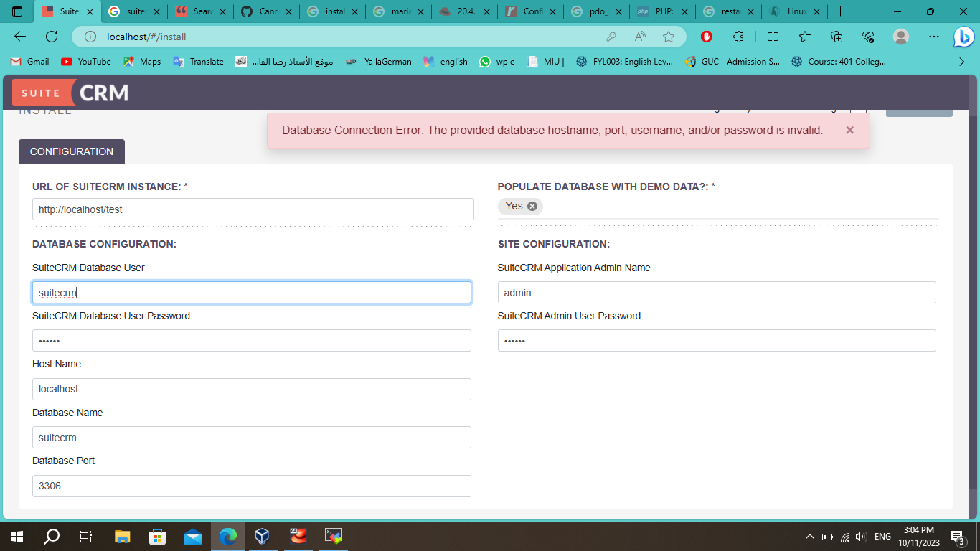Image resolution: width=980 pixels, height=551 pixels.
Task: Click the SuiteCRM logo
Action: (x=71, y=93)
